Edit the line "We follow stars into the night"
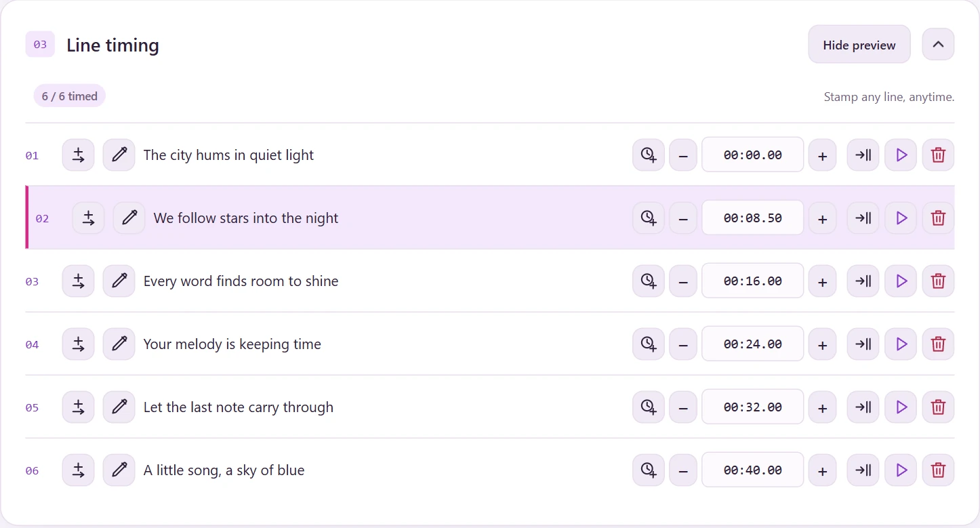The height and width of the screenshot is (528, 980). point(129,218)
